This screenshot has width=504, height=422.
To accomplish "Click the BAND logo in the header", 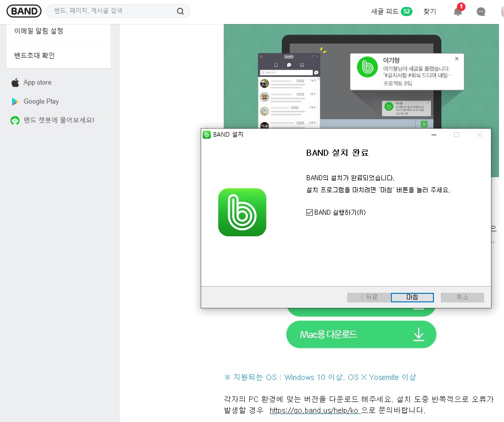I will coord(24,11).
